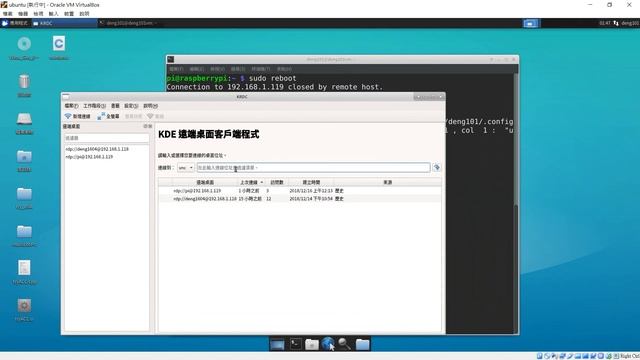The width and height of the screenshot is (640, 360).
Task: Click the Right Ctrl host key indicator
Action: click(630, 356)
